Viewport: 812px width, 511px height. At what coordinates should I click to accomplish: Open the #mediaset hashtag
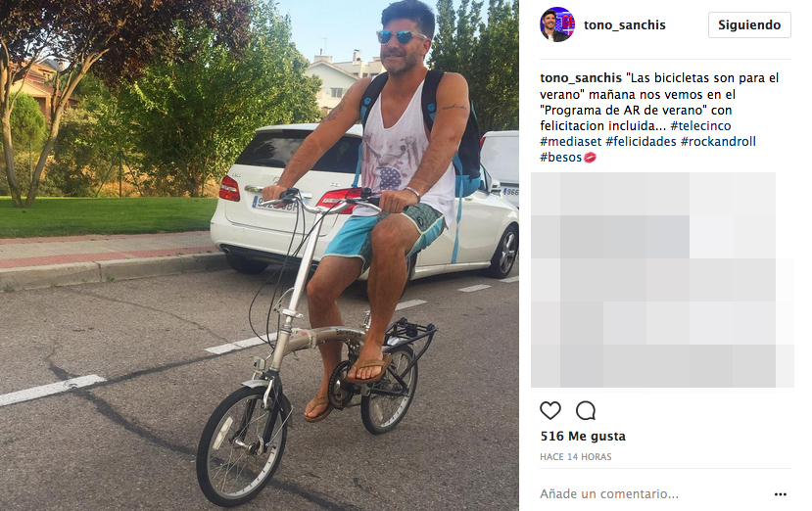coord(571,141)
